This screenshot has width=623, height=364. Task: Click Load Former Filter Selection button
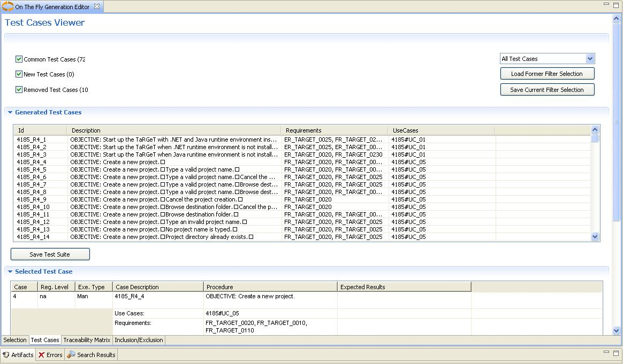tap(547, 74)
